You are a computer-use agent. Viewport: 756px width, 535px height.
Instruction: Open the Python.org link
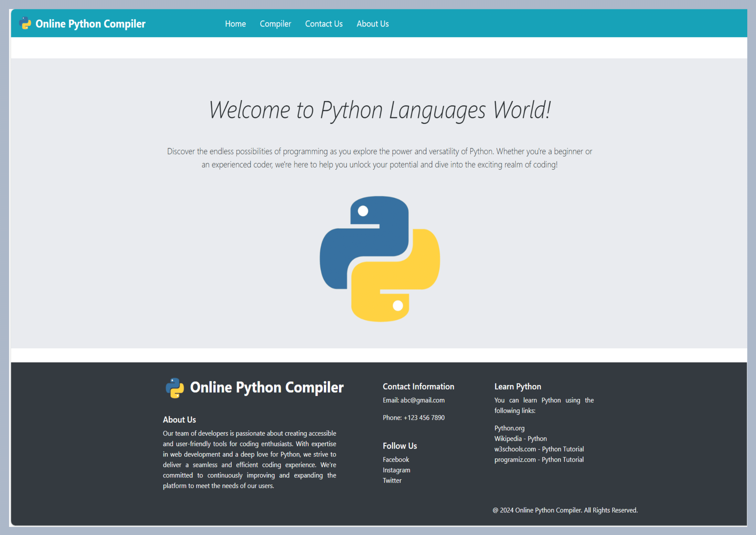[509, 428]
